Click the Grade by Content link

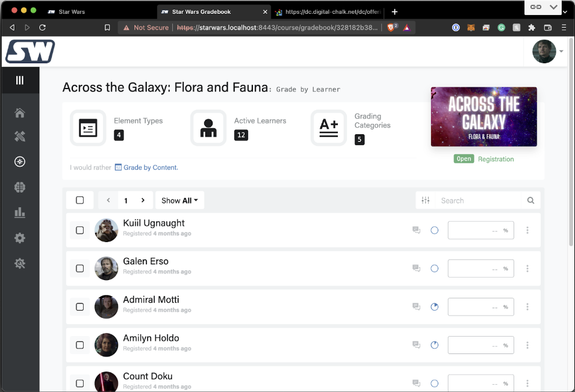[x=146, y=167]
